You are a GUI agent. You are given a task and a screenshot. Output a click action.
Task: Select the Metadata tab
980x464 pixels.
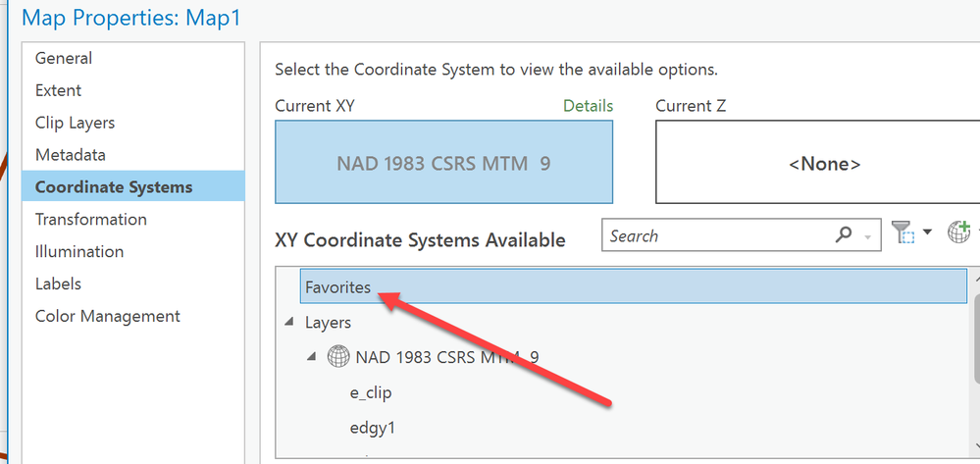[71, 155]
